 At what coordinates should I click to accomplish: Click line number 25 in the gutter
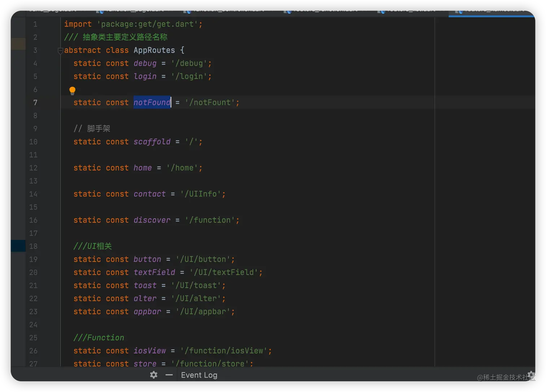pos(33,337)
